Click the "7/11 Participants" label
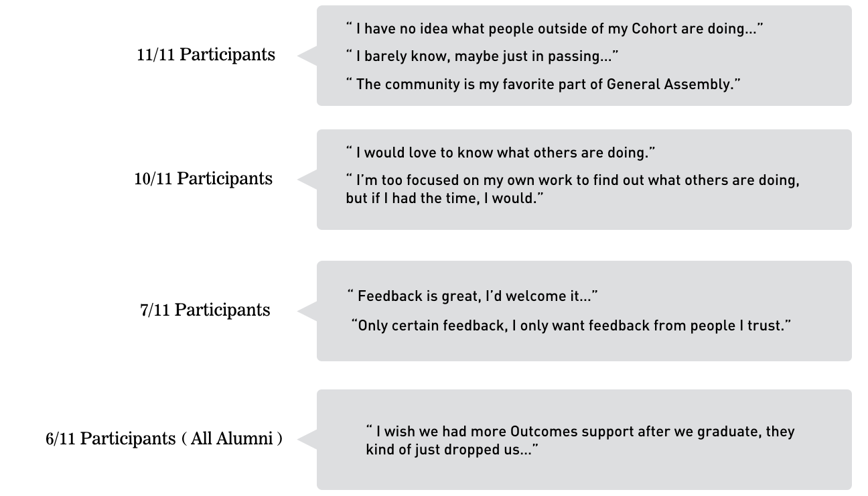The width and height of the screenshot is (868, 496). pos(205,310)
